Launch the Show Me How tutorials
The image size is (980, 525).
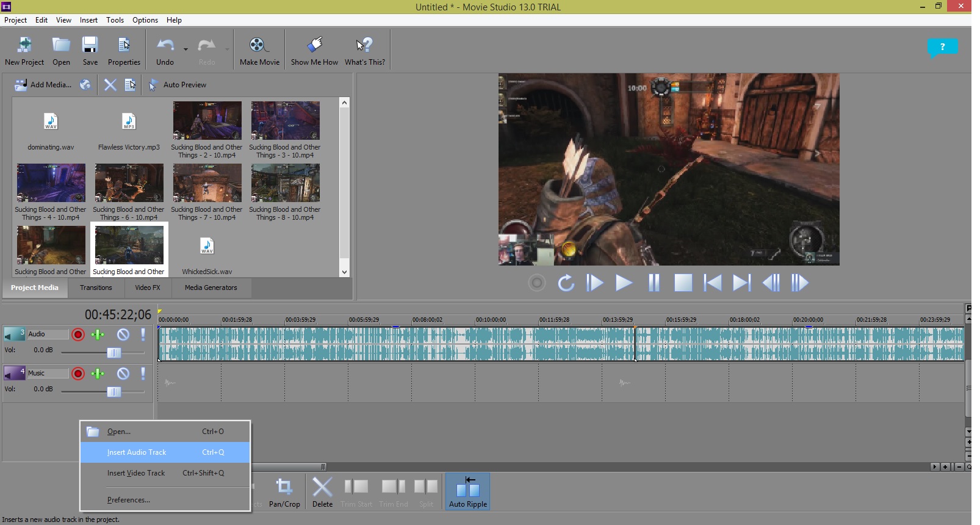click(314, 51)
